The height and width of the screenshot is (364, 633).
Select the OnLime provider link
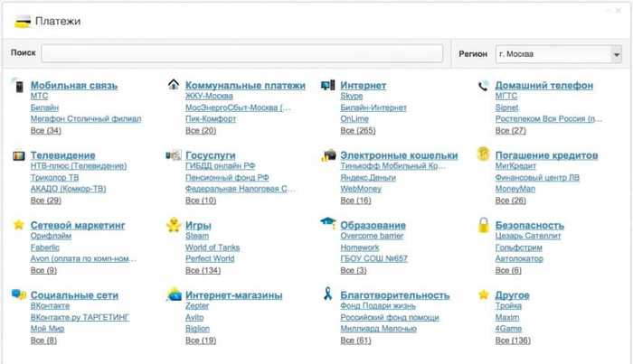coord(354,119)
